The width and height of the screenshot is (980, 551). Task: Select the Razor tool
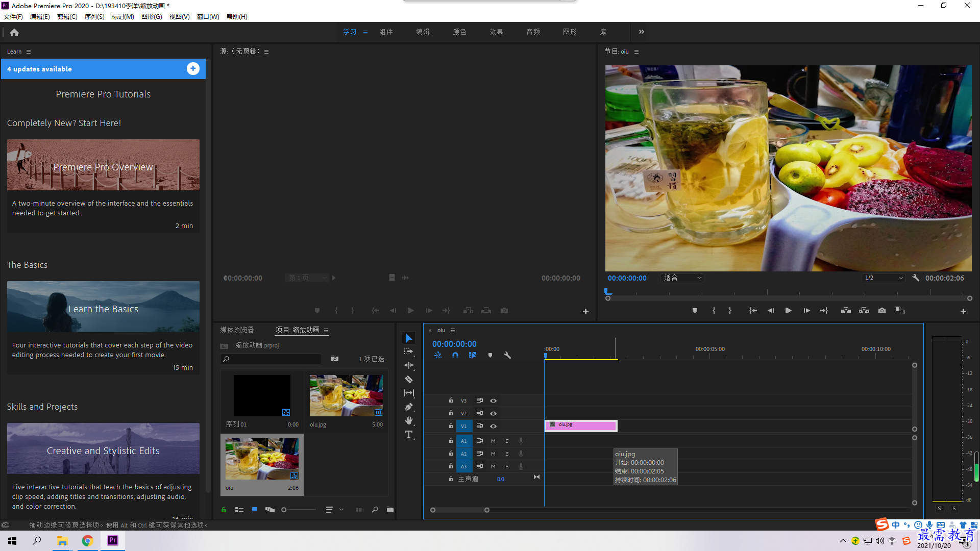pos(409,379)
